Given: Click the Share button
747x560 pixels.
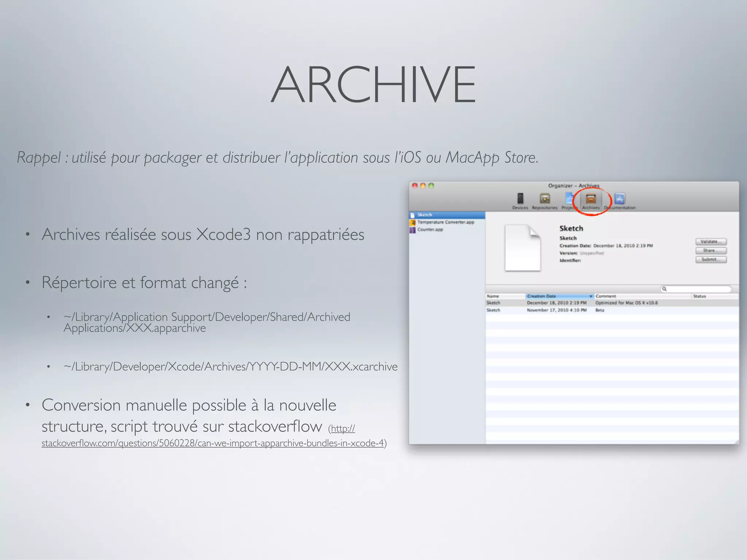Looking at the screenshot, I should (711, 250).
